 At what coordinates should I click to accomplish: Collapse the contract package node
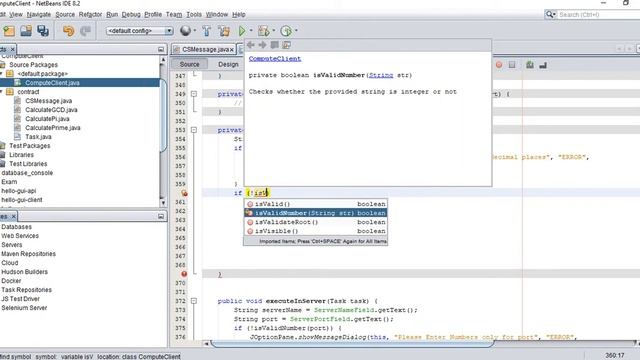[x=2, y=92]
